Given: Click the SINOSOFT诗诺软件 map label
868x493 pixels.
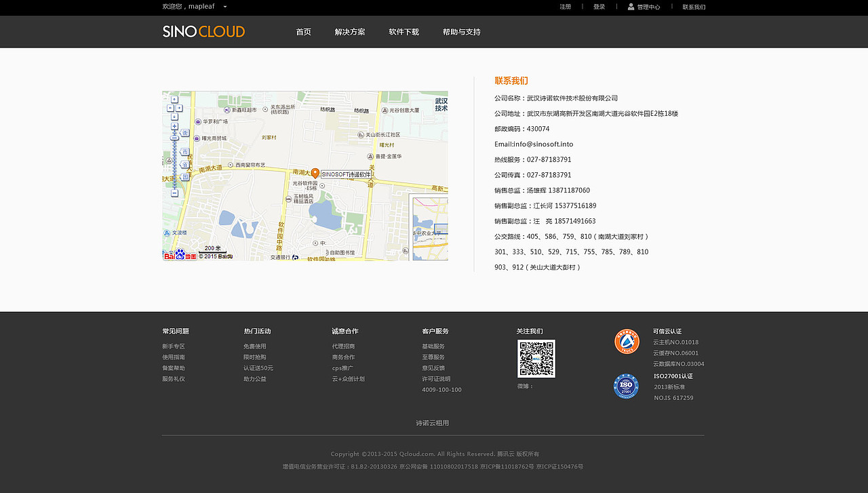Looking at the screenshot, I should [x=347, y=174].
